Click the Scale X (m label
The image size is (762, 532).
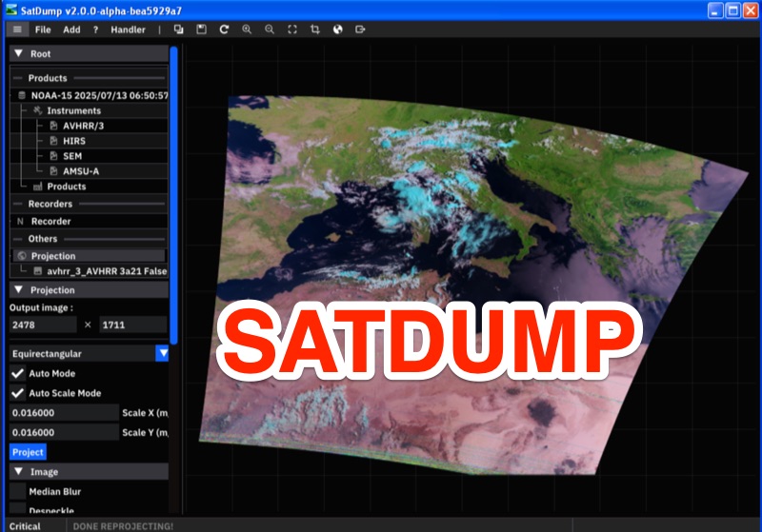145,413
